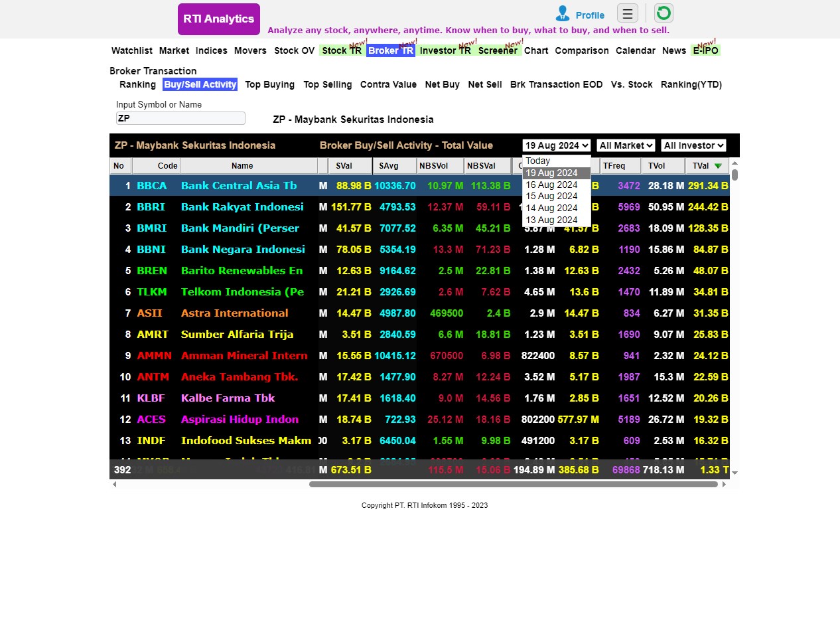
Task: Open the date dropdown showing 19 Aug 2024
Action: (x=557, y=145)
